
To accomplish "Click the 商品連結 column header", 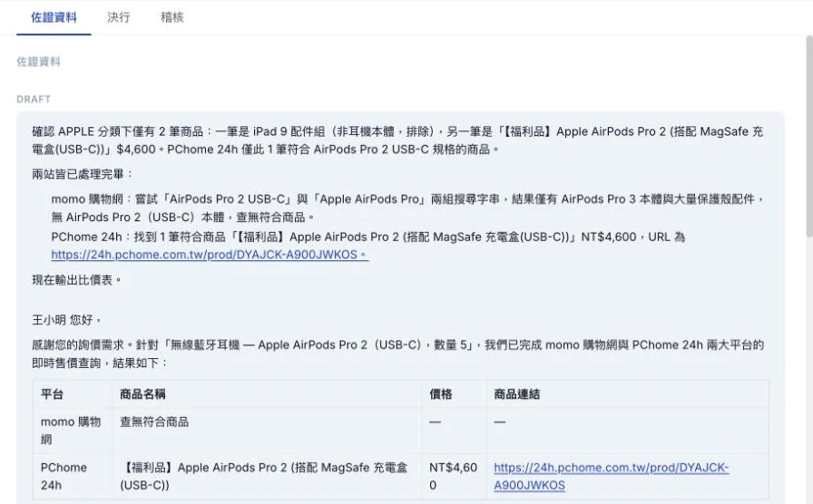I will (x=627, y=394).
